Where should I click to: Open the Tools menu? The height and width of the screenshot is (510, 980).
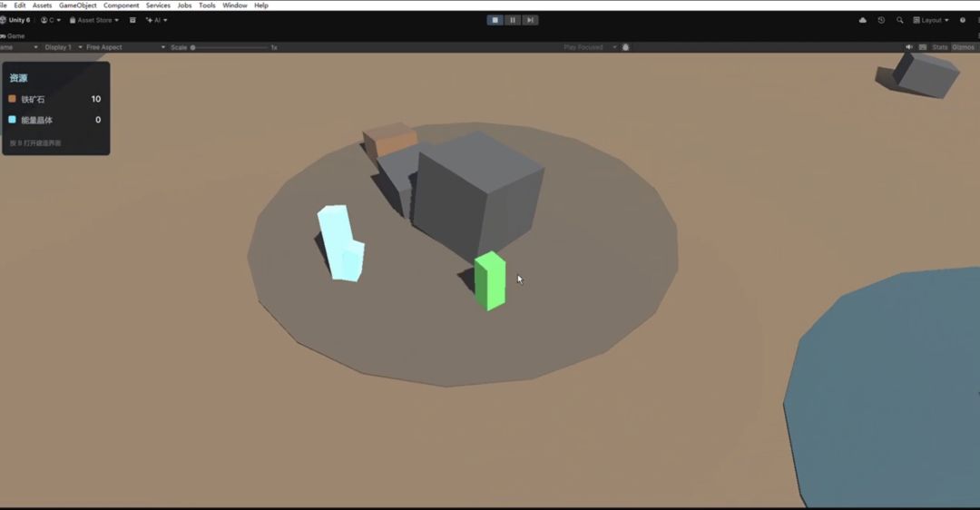click(207, 5)
